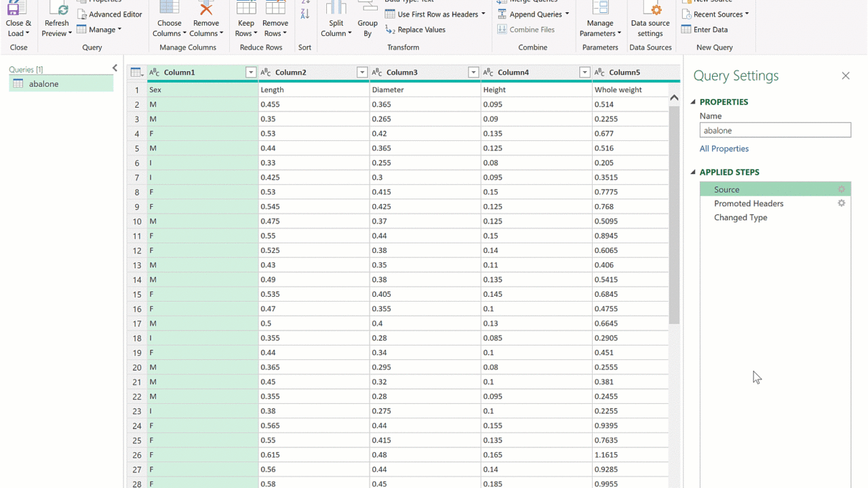Collapse the PROPERTIES section

tap(694, 102)
